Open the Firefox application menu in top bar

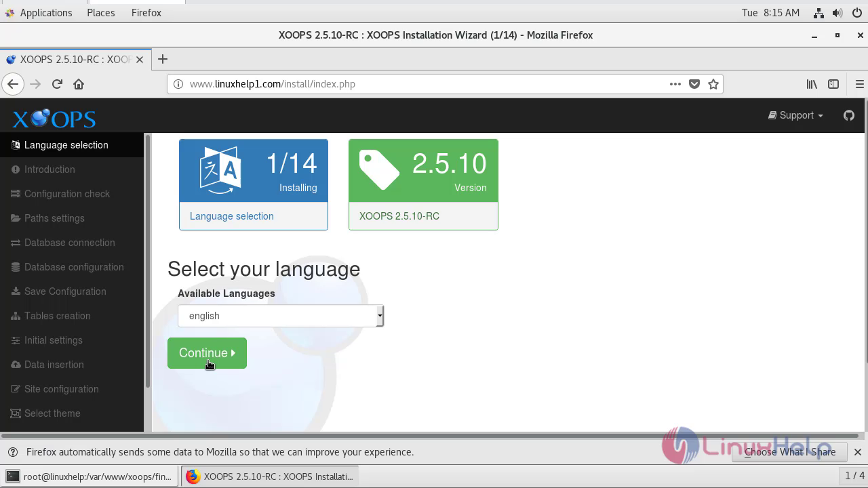coord(146,13)
